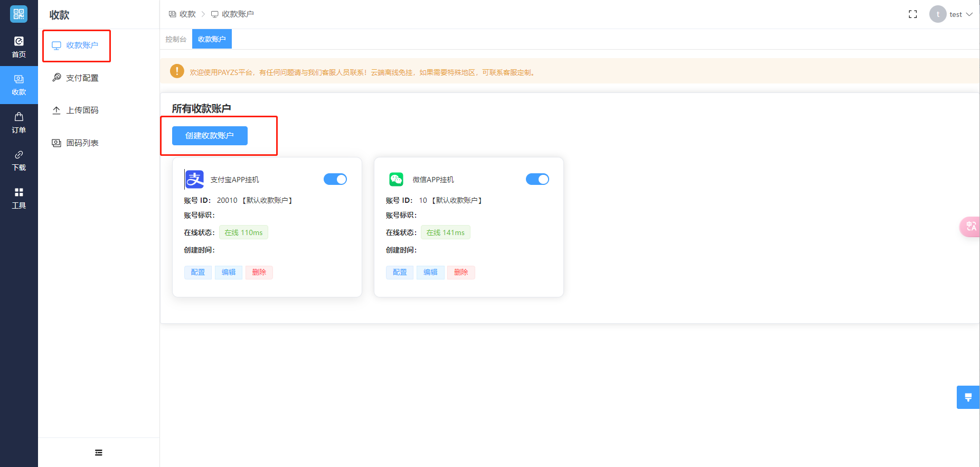Click 收款 in the breadcrumb path

click(187, 14)
